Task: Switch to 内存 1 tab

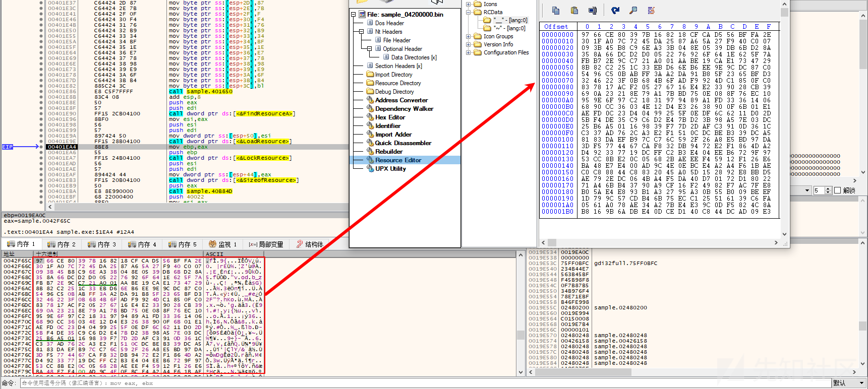Action: (21, 244)
